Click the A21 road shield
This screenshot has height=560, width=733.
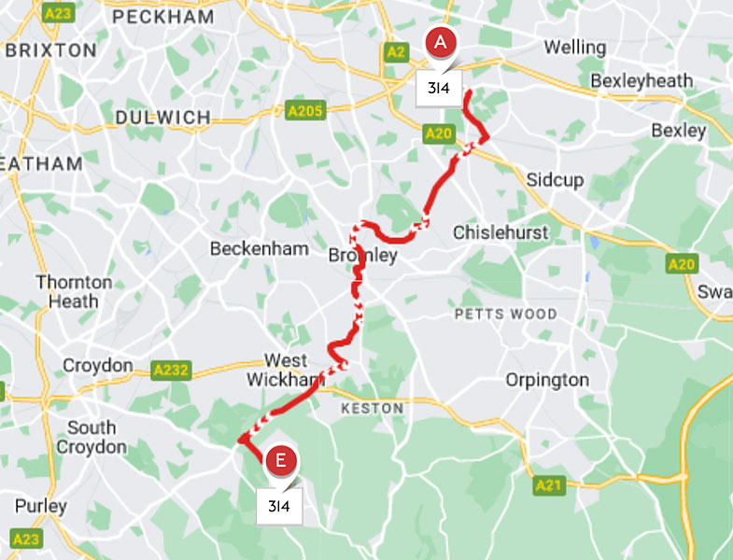[549, 485]
